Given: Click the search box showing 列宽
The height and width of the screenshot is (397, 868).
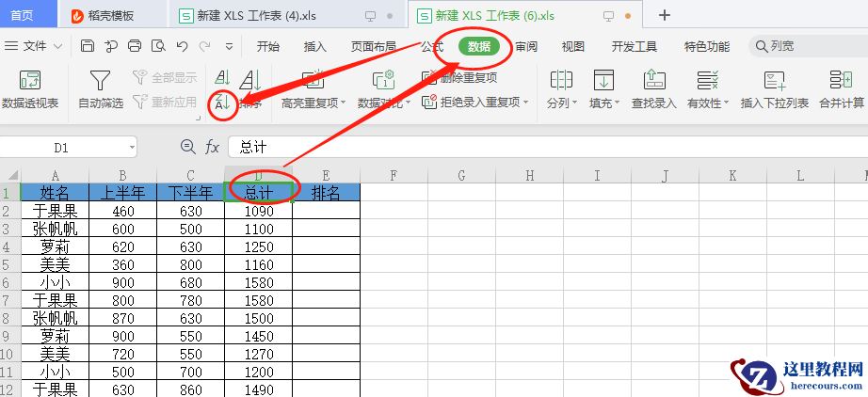Looking at the screenshot, I should click(808, 46).
